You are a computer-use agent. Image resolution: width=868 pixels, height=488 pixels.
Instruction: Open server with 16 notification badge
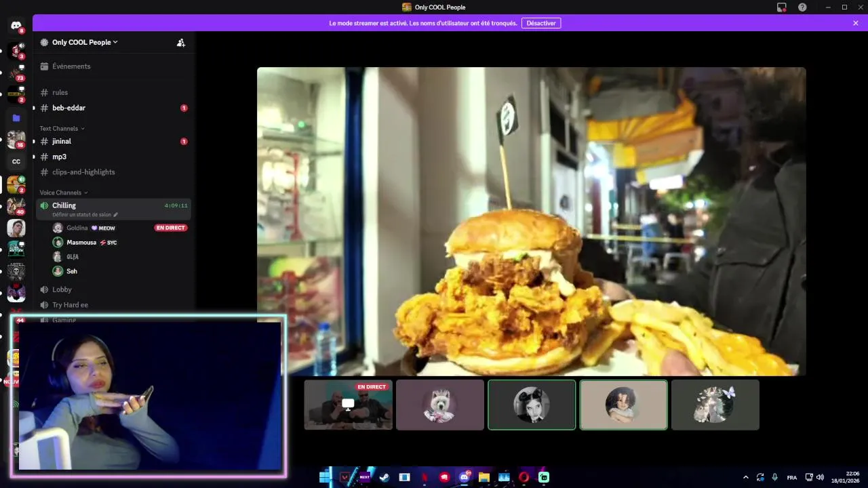point(16,140)
